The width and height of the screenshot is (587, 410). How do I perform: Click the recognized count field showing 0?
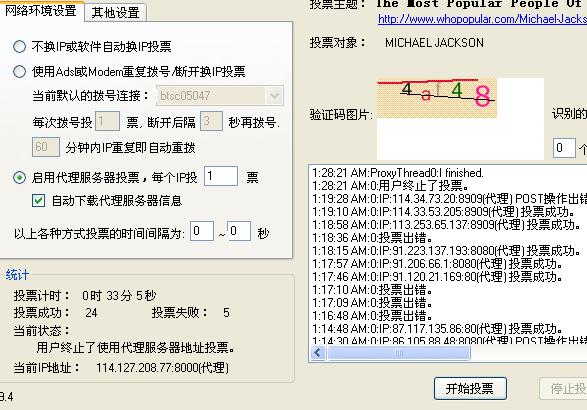point(564,148)
